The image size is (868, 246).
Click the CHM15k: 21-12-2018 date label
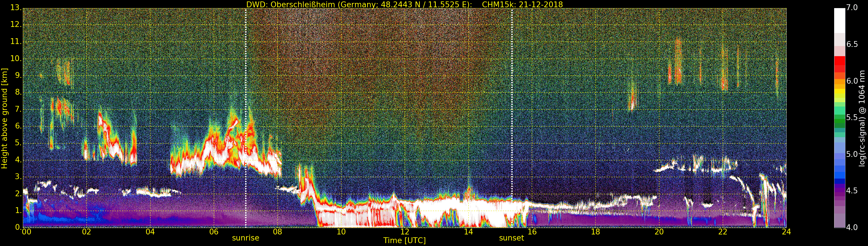pyautogui.click(x=522, y=4)
